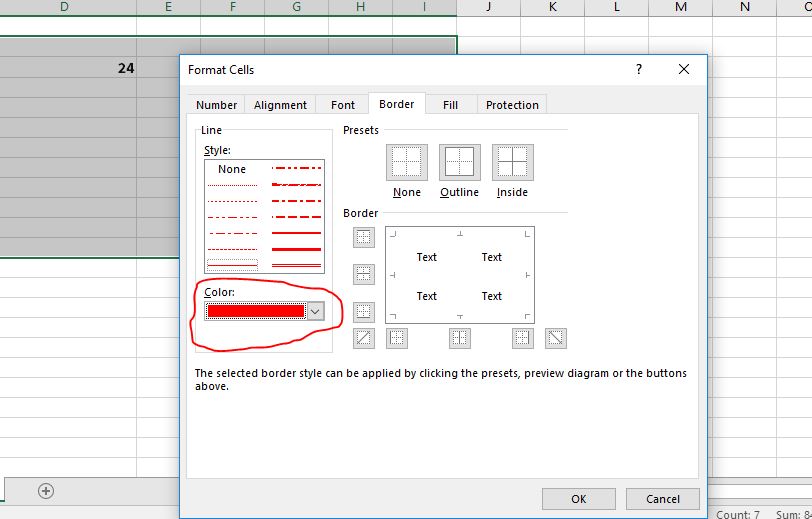The height and width of the screenshot is (519, 812).
Task: Confirm with the OK button
Action: (578, 499)
